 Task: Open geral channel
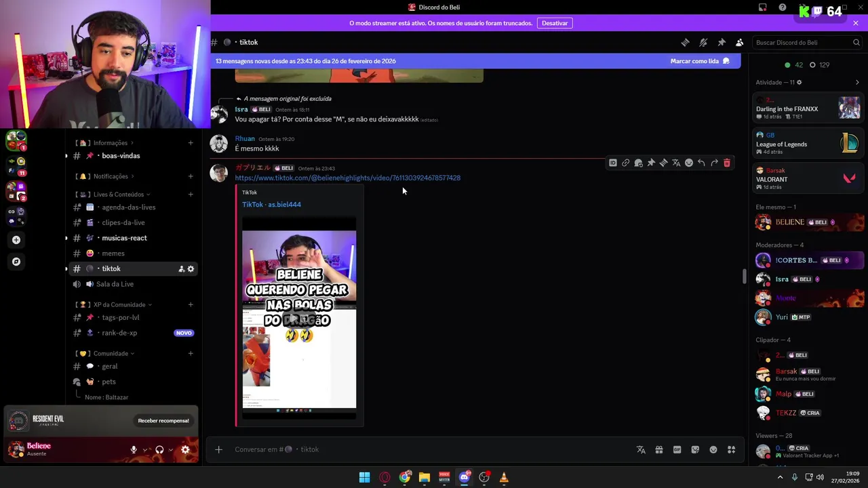coord(134,366)
